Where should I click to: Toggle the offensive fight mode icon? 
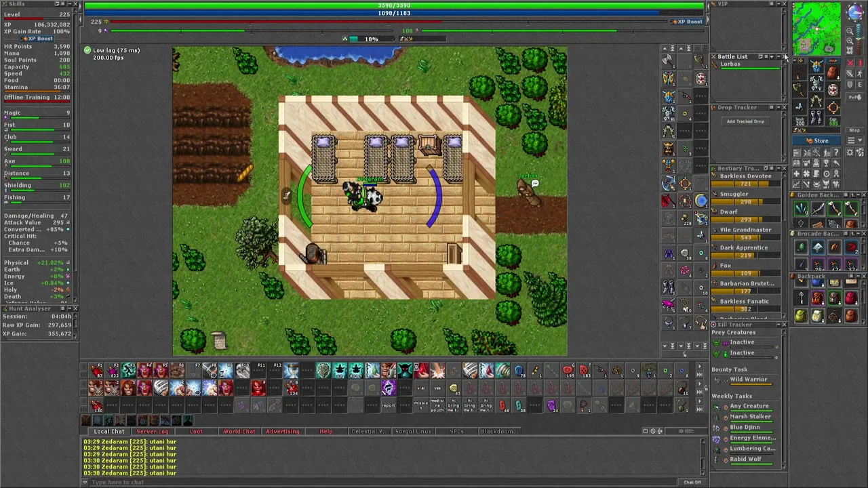[x=850, y=73]
